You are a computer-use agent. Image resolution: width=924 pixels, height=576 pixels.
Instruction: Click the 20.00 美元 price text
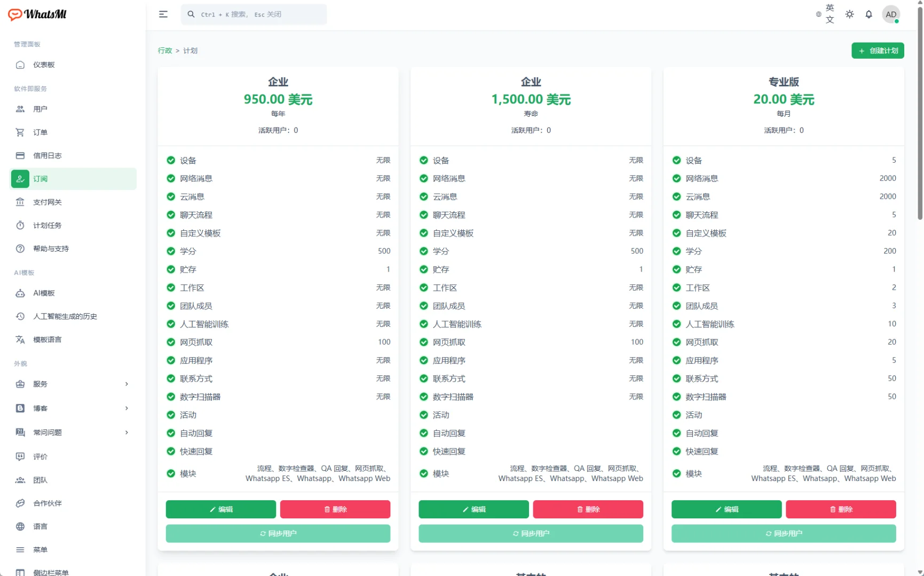784,100
